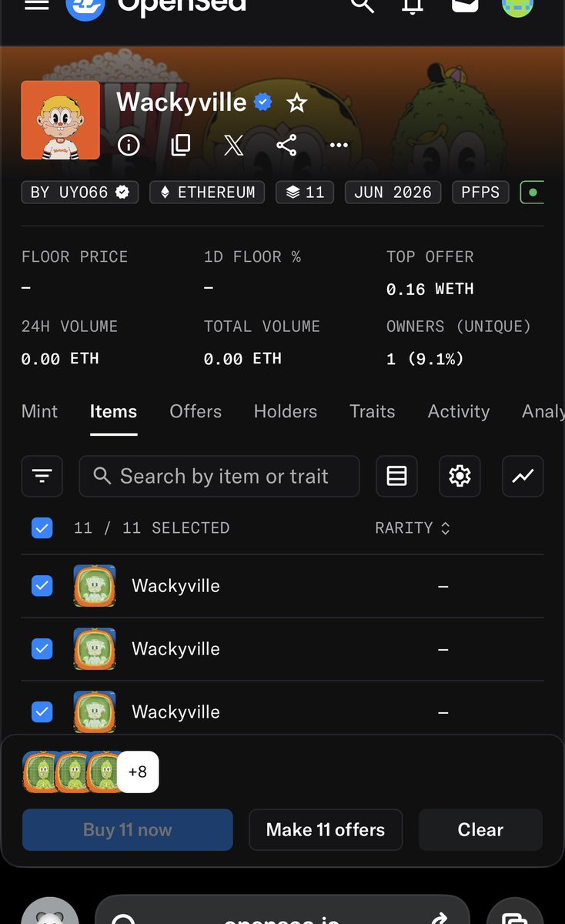Open the Wackyville collection avatar image

(x=60, y=120)
